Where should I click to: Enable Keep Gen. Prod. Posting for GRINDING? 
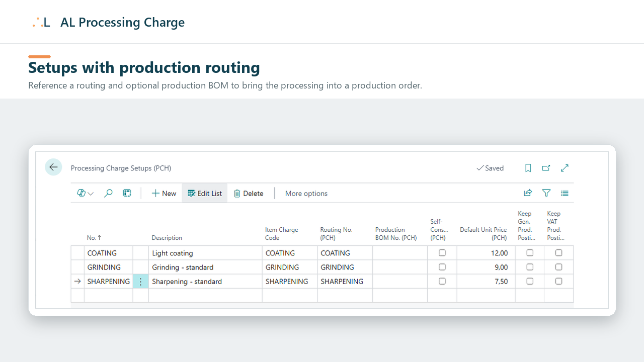(x=530, y=267)
